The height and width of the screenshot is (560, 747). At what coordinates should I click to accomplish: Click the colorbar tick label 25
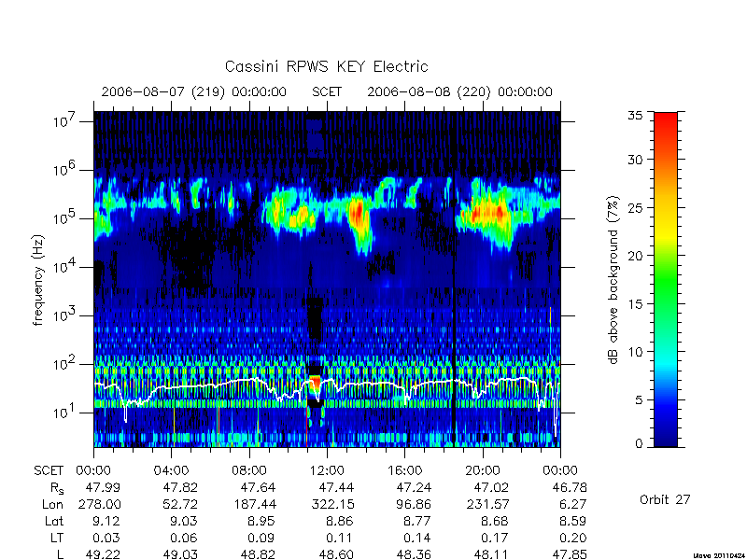pyautogui.click(x=635, y=207)
